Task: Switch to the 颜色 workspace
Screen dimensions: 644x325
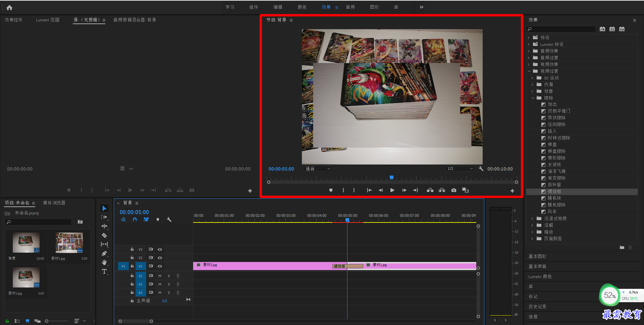Action: point(302,7)
